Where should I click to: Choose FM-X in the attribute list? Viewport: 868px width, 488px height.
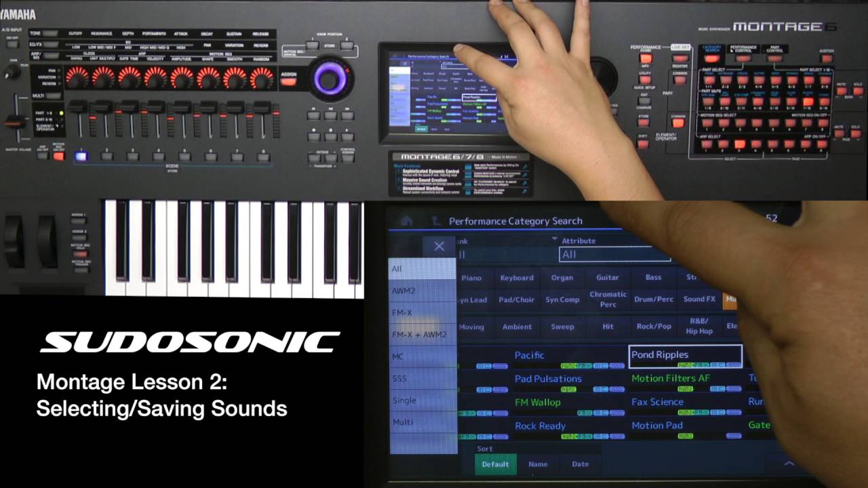click(422, 312)
